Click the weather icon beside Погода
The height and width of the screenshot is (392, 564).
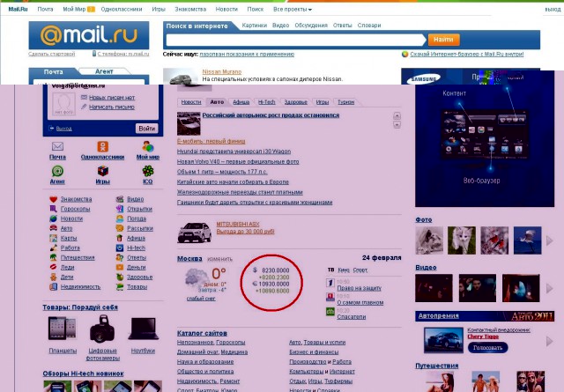pyautogui.click(x=120, y=218)
